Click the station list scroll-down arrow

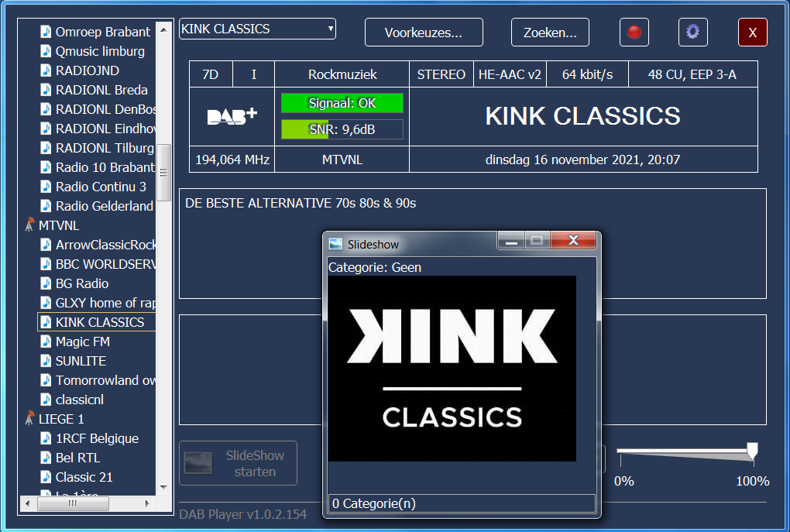[x=163, y=487]
